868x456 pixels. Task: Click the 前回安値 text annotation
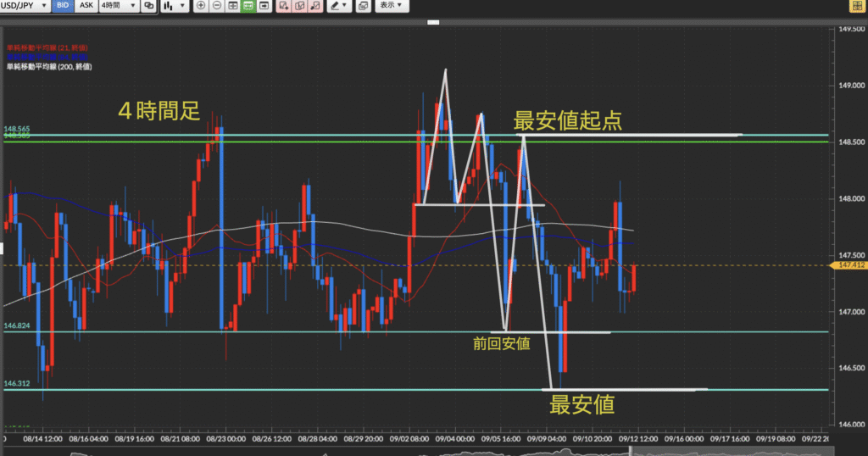point(502,343)
